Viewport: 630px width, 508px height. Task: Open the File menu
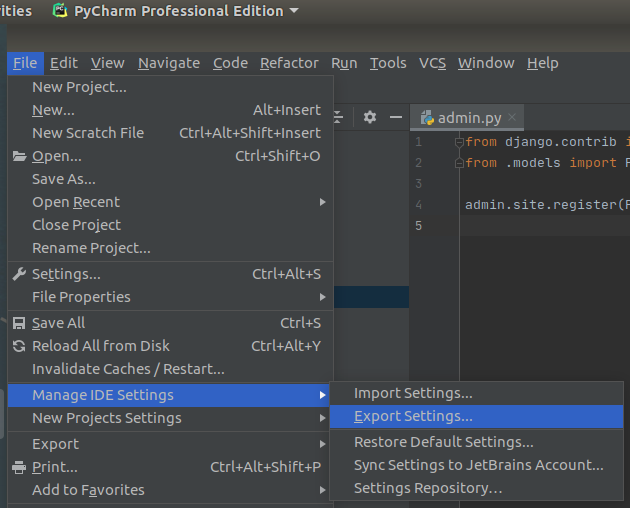point(25,63)
